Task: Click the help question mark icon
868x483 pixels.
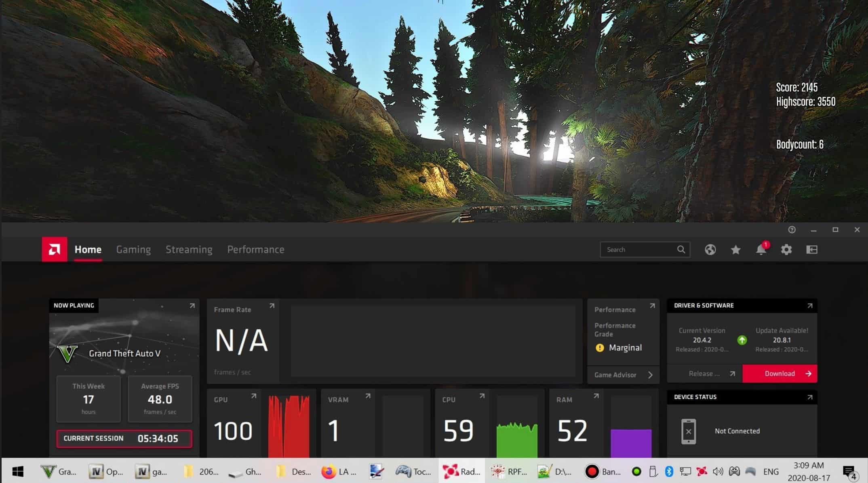Action: tap(792, 230)
